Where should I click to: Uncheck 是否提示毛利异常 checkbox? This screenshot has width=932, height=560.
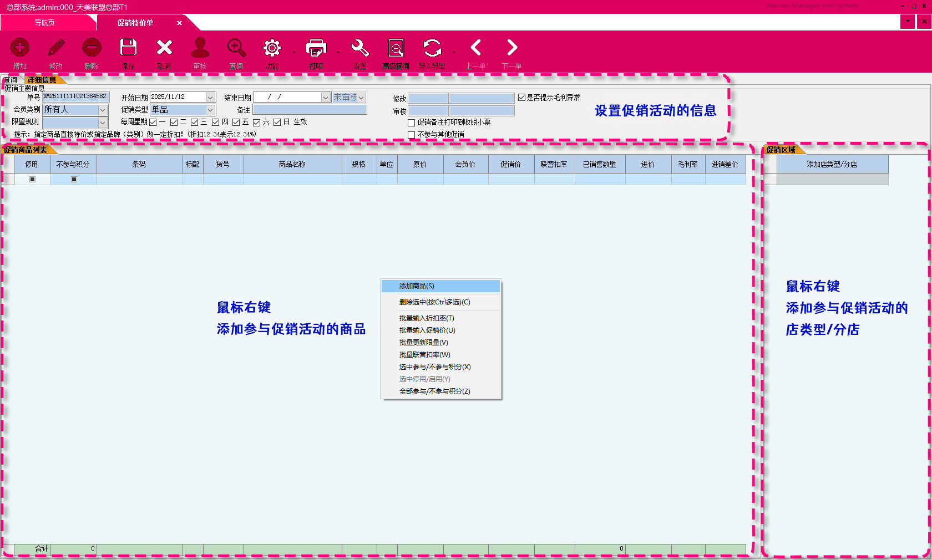(x=522, y=97)
